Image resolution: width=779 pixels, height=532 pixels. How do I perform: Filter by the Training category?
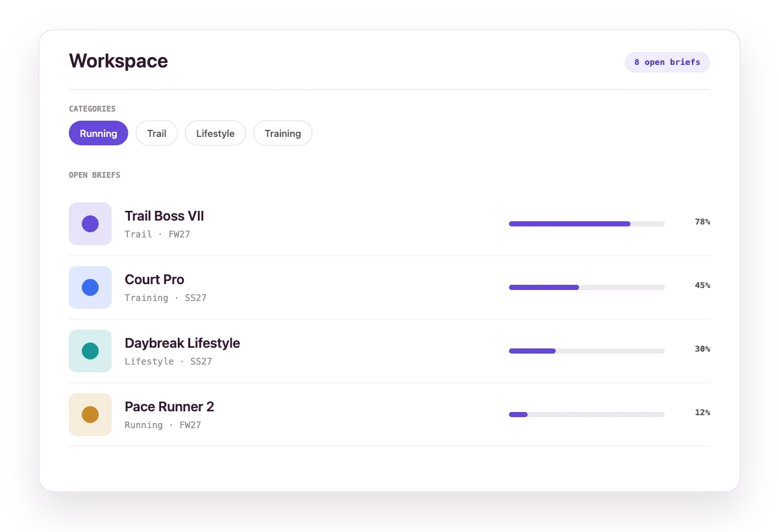coord(282,133)
